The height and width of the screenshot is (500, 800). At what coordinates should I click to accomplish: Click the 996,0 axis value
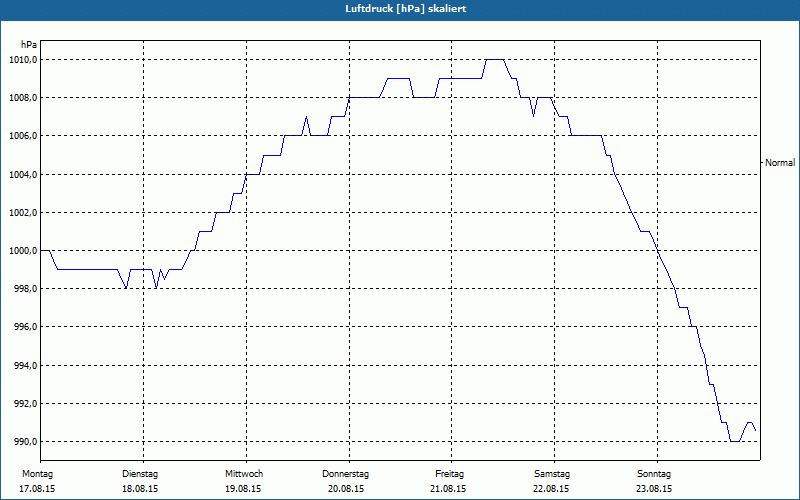(x=25, y=327)
